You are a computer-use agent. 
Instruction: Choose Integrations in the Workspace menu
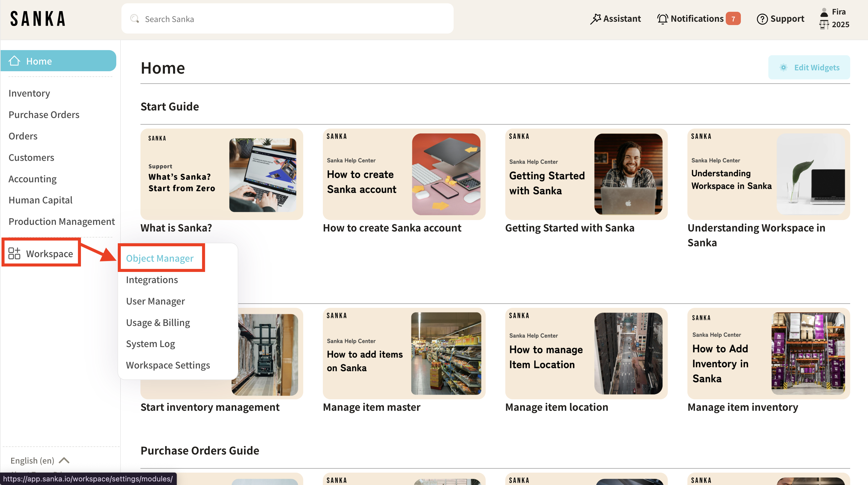pyautogui.click(x=152, y=279)
